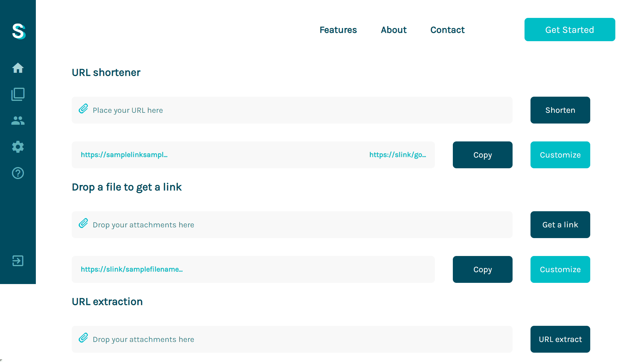This screenshot has width=644, height=364.
Task: Customize the shortened URL link
Action: coord(560,155)
